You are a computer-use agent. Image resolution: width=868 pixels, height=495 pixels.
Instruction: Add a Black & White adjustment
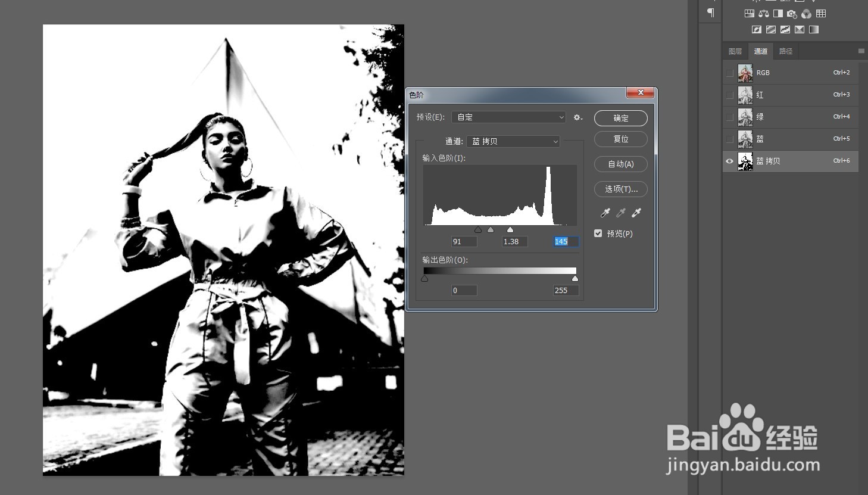[778, 14]
